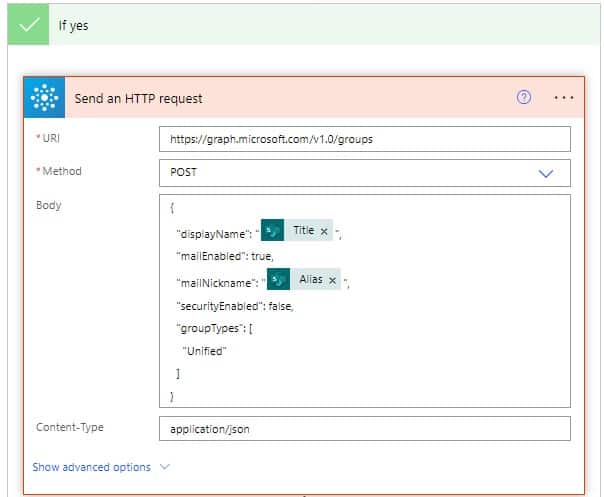Click the Content-Type application/json field

tap(364, 428)
